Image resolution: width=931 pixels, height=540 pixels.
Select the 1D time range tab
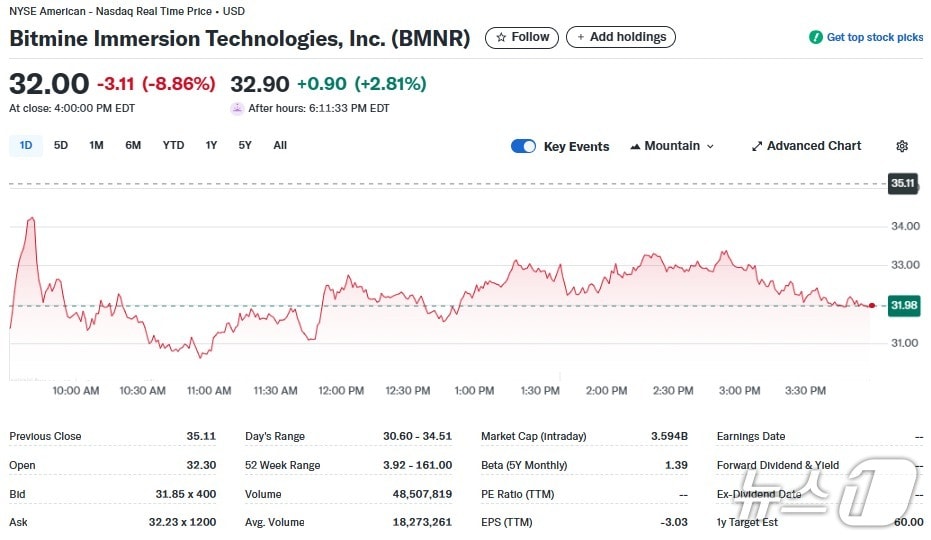pyautogui.click(x=26, y=145)
